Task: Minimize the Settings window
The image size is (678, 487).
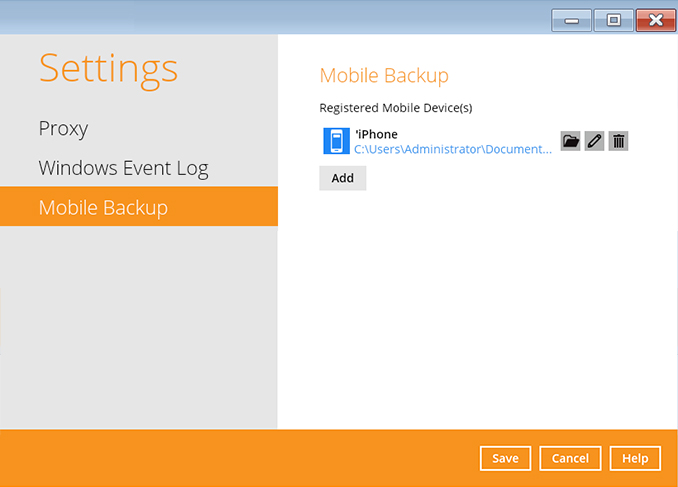Action: click(571, 20)
